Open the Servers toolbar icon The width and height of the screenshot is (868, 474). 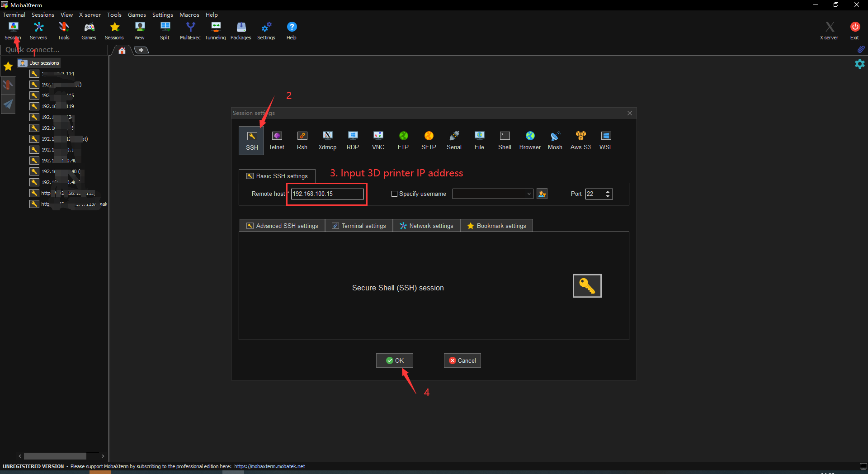(x=38, y=31)
